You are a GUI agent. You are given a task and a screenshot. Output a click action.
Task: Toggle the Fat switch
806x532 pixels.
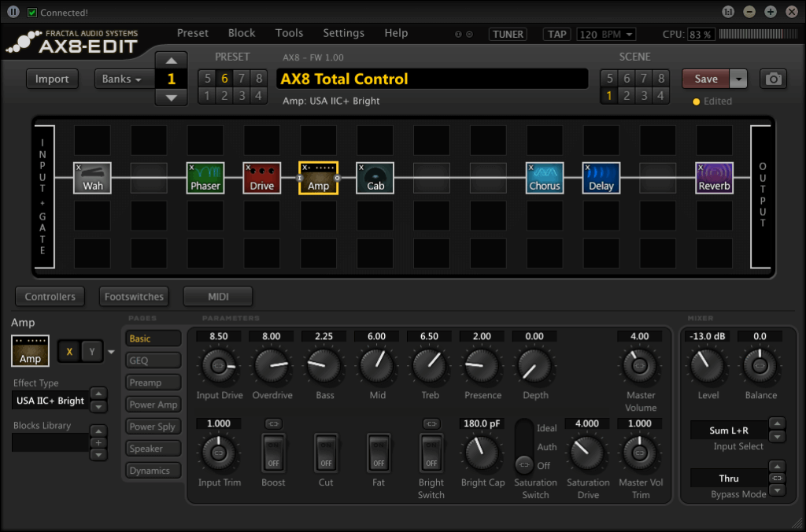pos(379,453)
